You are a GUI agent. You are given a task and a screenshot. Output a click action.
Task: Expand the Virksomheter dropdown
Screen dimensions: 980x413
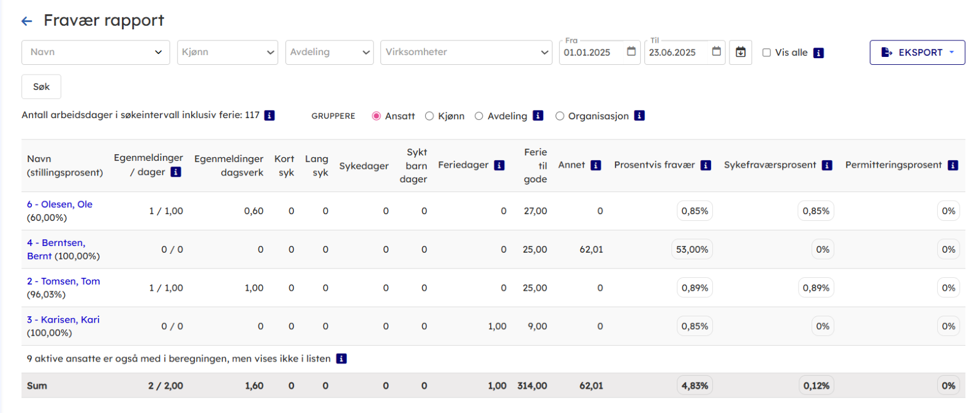[466, 53]
